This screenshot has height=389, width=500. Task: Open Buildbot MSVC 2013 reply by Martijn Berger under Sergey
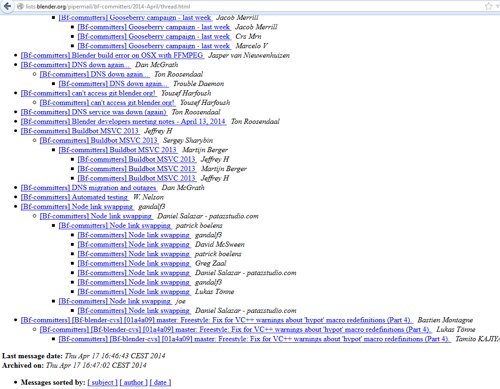pyautogui.click(x=118, y=150)
